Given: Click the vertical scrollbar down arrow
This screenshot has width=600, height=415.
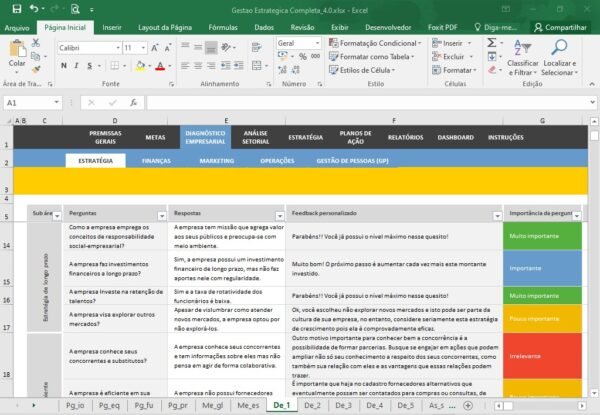Looking at the screenshot, I should pos(594,393).
